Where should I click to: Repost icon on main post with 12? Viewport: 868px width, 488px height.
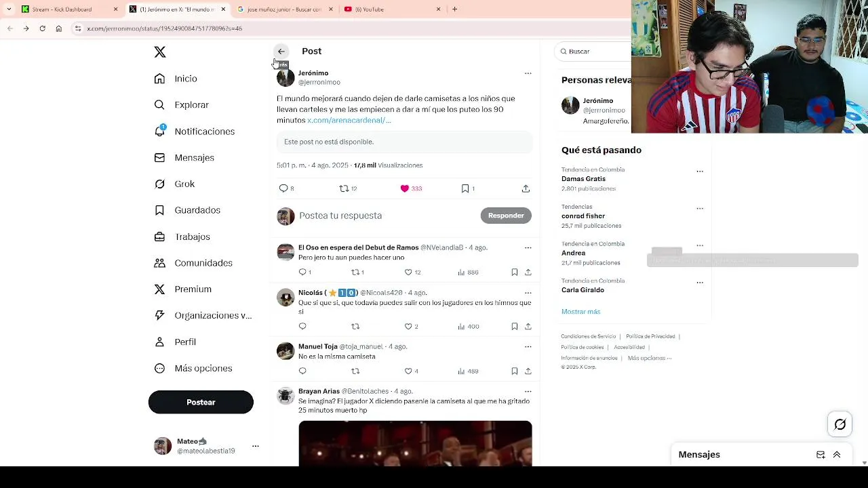(x=344, y=188)
